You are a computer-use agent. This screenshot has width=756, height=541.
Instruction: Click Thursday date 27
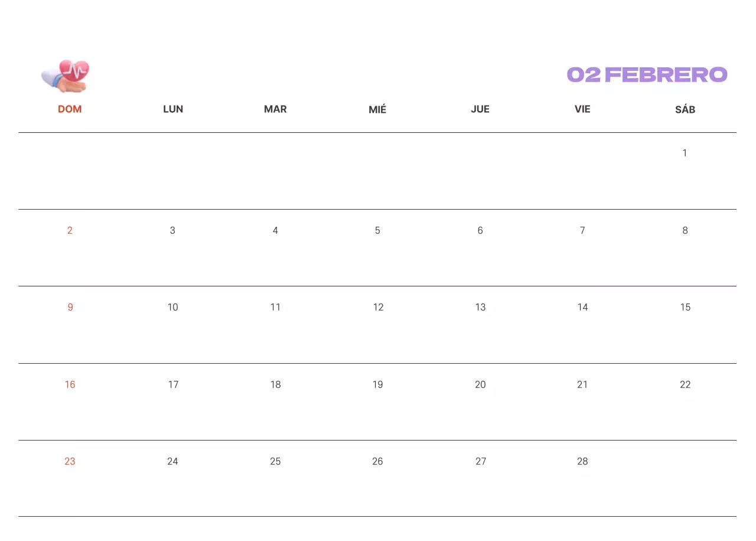[x=481, y=461]
